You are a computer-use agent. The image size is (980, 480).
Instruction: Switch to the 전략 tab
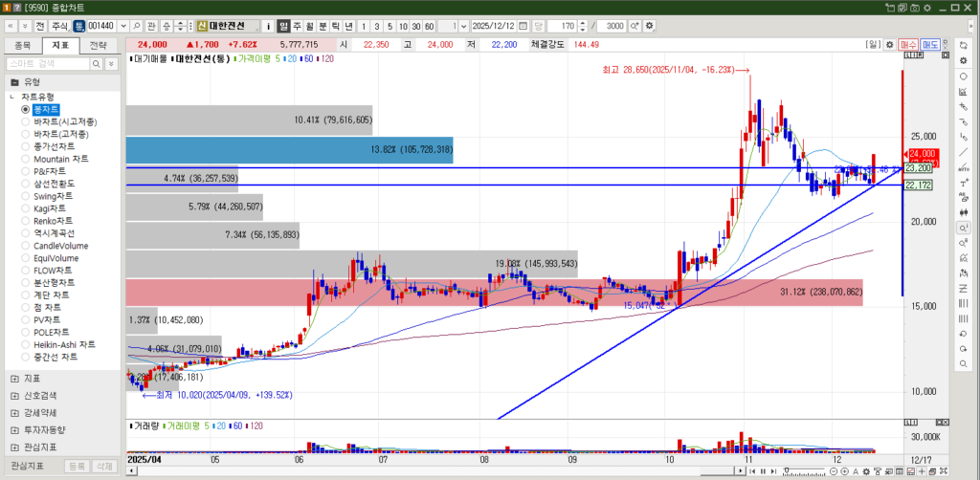[x=98, y=45]
